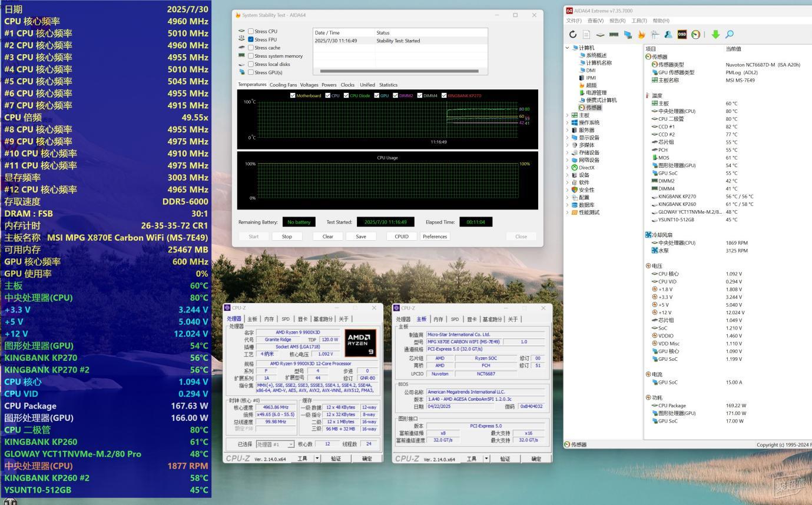Click the event log horizontal scrollbar
This screenshot has width=812, height=505.
[x=399, y=71]
